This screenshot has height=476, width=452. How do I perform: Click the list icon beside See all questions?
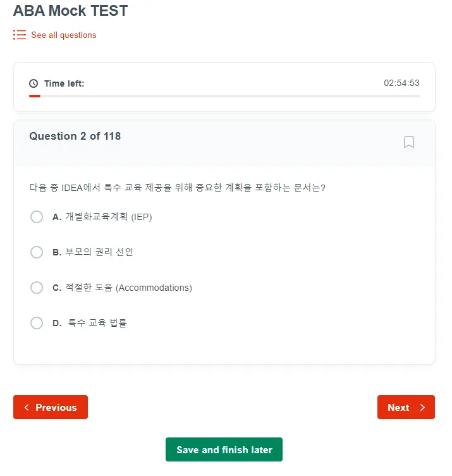pos(20,35)
